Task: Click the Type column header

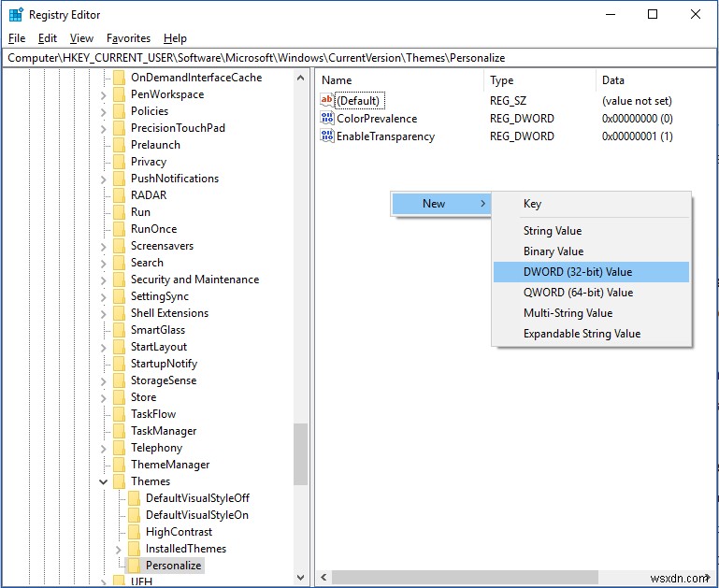Action: pos(539,80)
